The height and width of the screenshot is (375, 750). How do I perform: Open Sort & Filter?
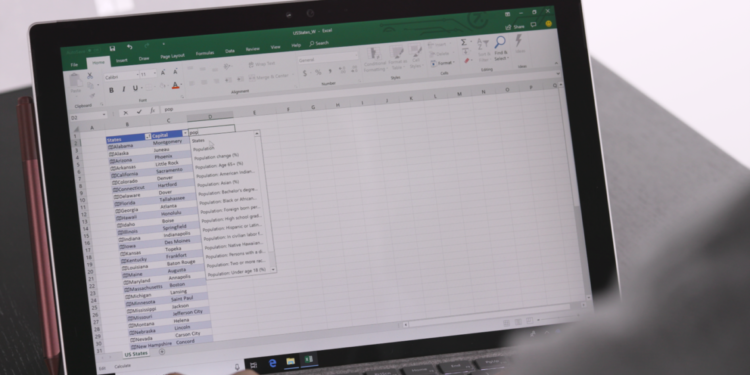click(x=483, y=49)
